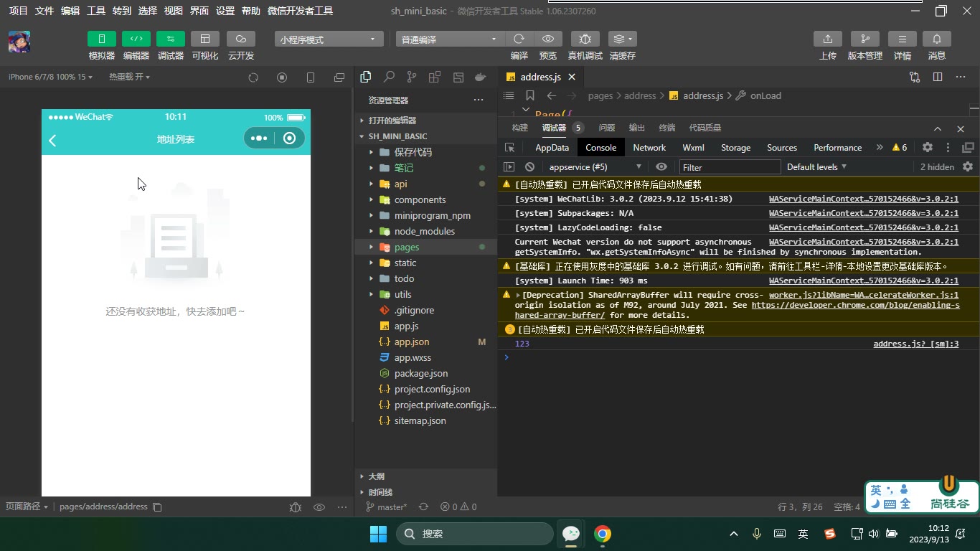Switch to the AppData tab
980x551 pixels.
click(x=552, y=147)
